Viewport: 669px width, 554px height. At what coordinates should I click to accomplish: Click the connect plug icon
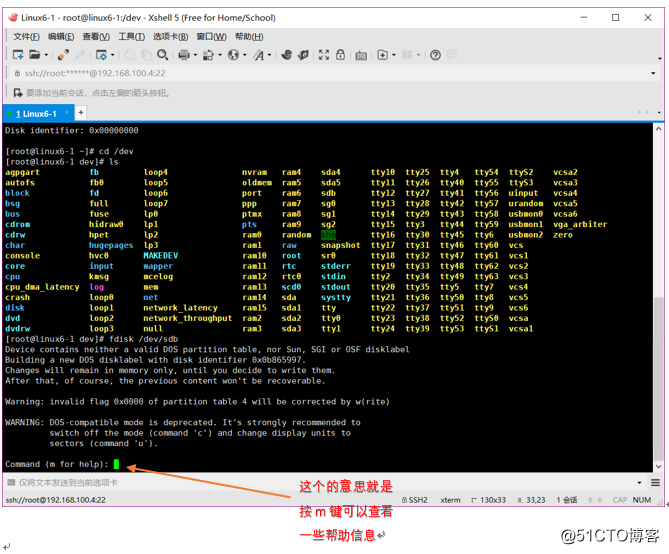tap(64, 55)
